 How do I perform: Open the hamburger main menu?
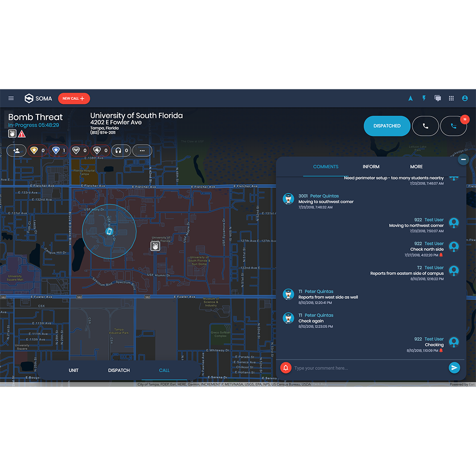11,99
